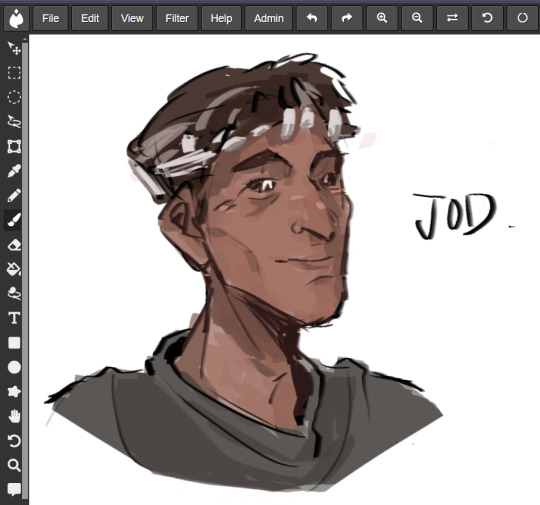Select the Transform tool
540x505 pixels.
14,146
